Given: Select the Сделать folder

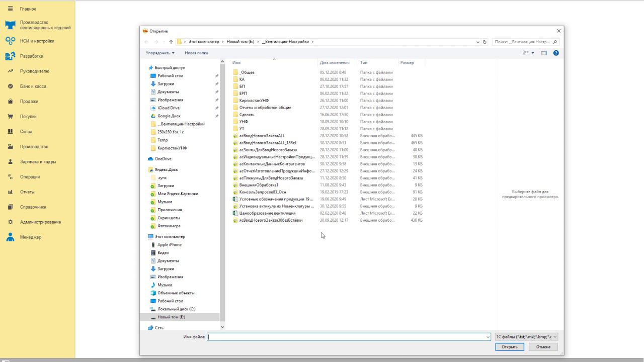Looking at the screenshot, I should 247,115.
